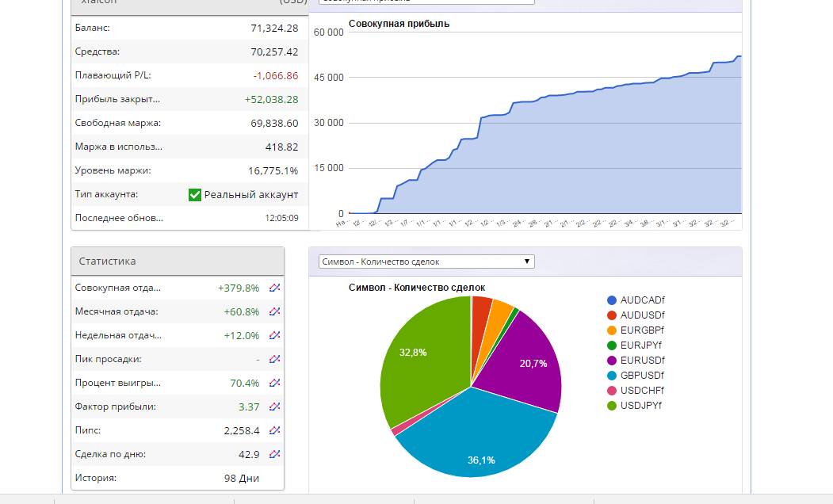Click cumulative return value +379.8%
The image size is (833, 504).
(x=239, y=288)
